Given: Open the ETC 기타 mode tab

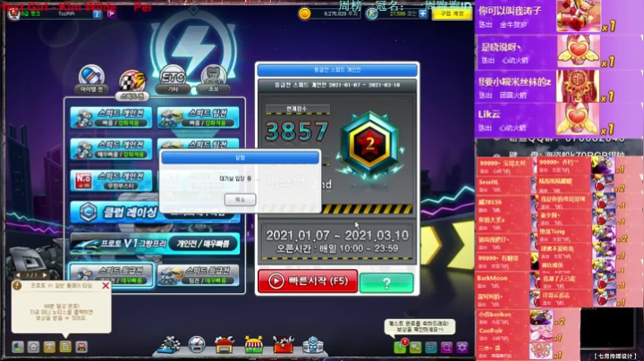Looking at the screenshot, I should pyautogui.click(x=173, y=80).
